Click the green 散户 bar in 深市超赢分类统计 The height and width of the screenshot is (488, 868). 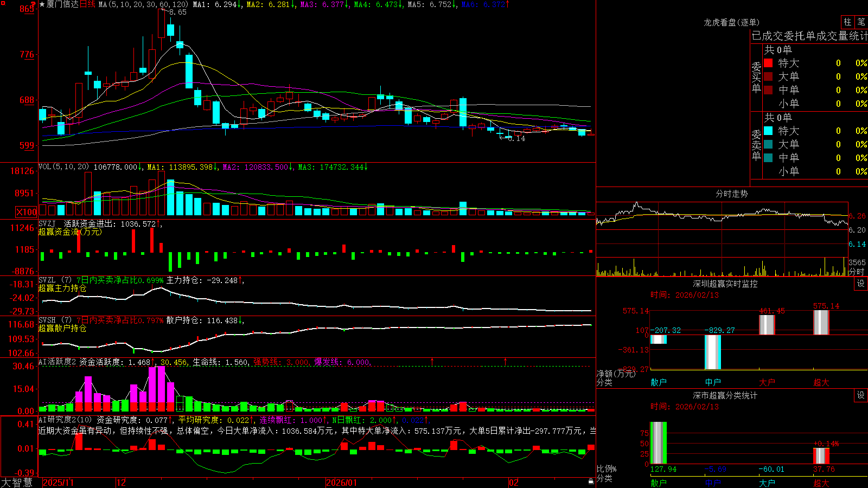[659, 443]
